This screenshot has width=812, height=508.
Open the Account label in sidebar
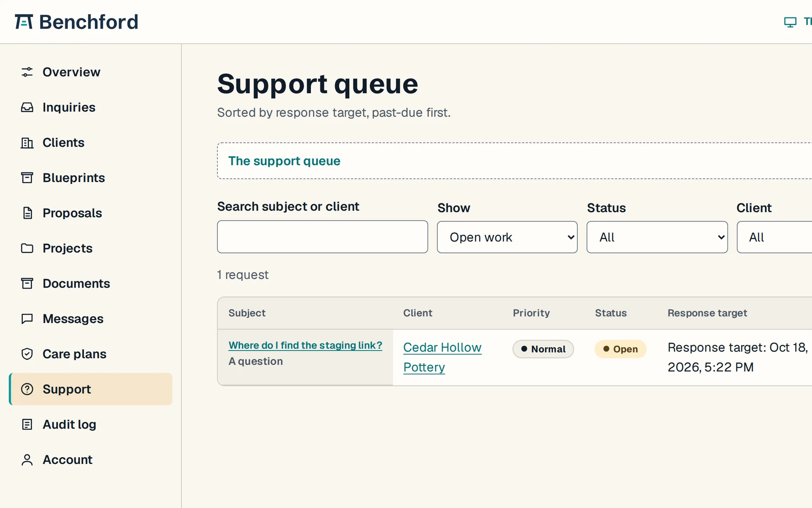(67, 460)
